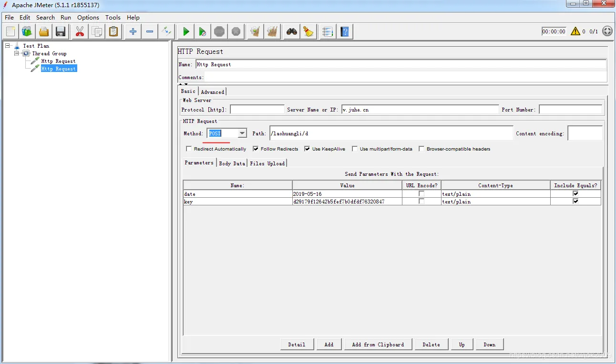Switch to the Advanced tab
Image resolution: width=616 pixels, height=364 pixels.
click(x=212, y=92)
